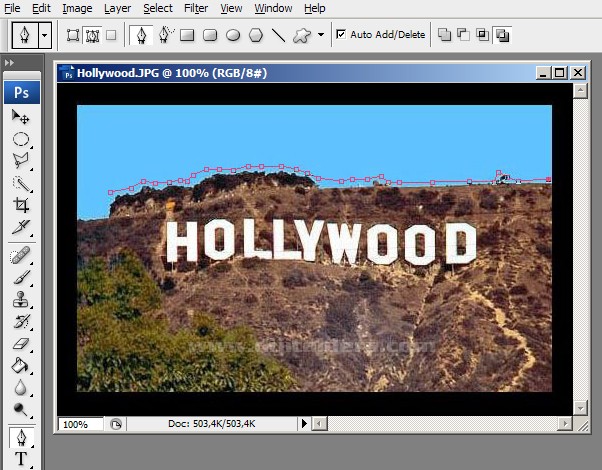Viewport: 602px width, 470px height.
Task: Choose Rectangle shape tool in options bar
Action: pyautogui.click(x=187, y=35)
